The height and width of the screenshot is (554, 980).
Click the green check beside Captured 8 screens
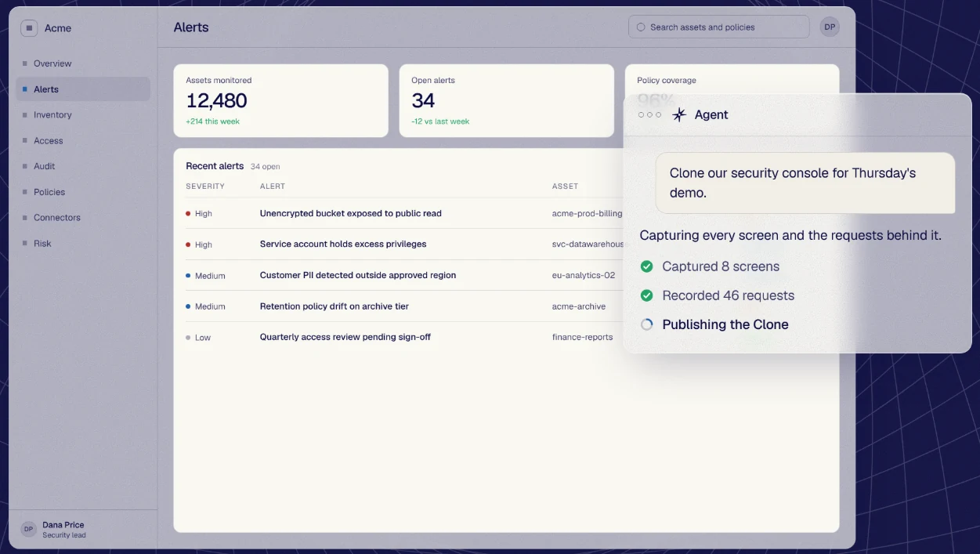point(646,266)
